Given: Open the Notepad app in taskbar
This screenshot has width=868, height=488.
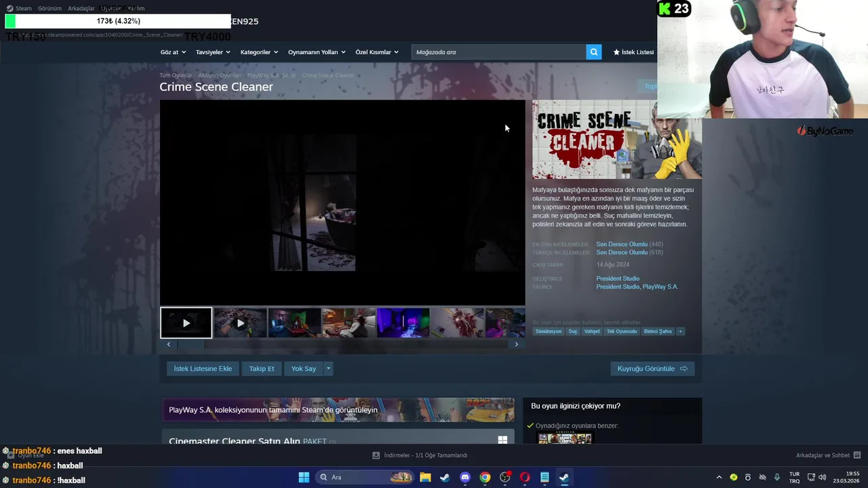Looking at the screenshot, I should 545,477.
